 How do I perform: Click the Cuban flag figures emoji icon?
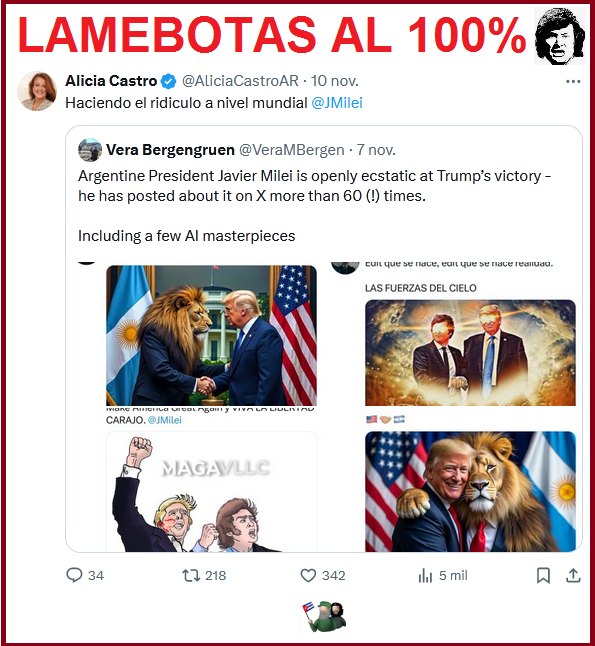[324, 616]
